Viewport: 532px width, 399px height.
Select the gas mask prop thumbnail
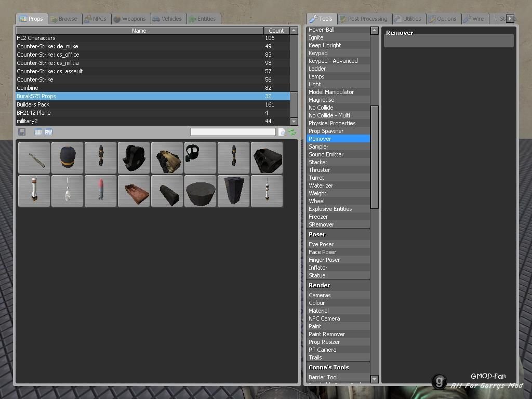pyautogui.click(x=200, y=157)
